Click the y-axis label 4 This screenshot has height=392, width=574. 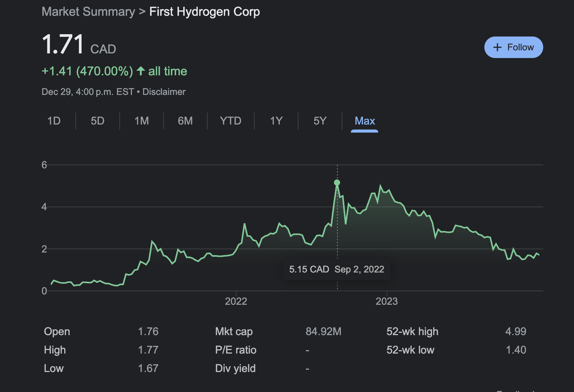(x=44, y=207)
